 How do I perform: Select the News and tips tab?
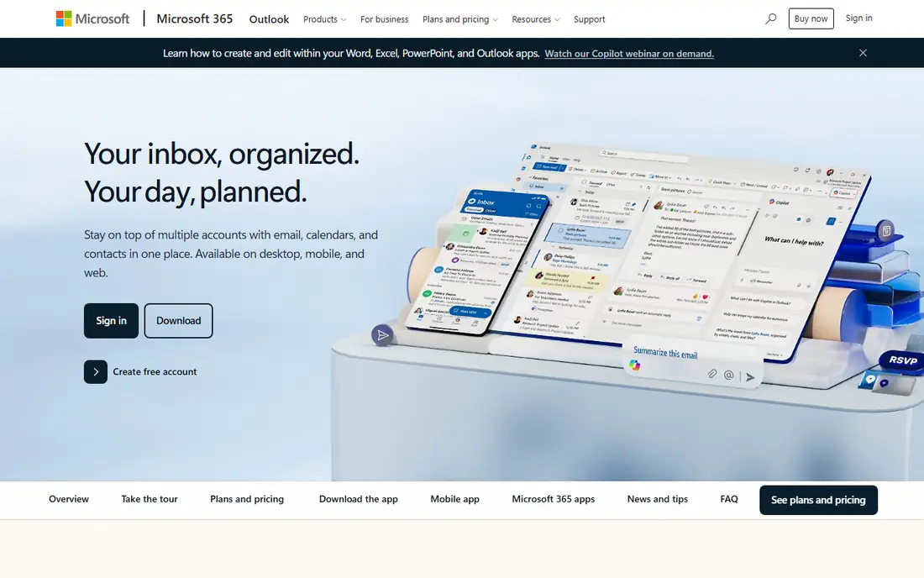[x=658, y=499]
